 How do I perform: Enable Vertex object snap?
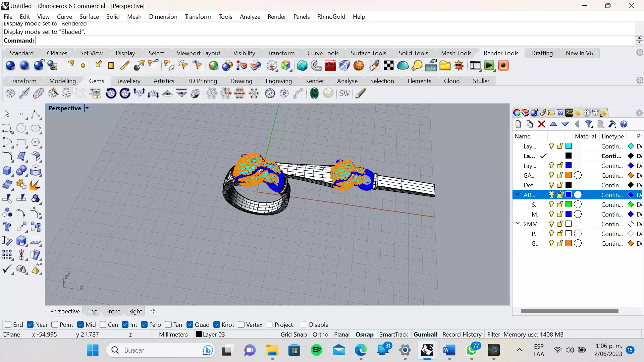pyautogui.click(x=241, y=324)
